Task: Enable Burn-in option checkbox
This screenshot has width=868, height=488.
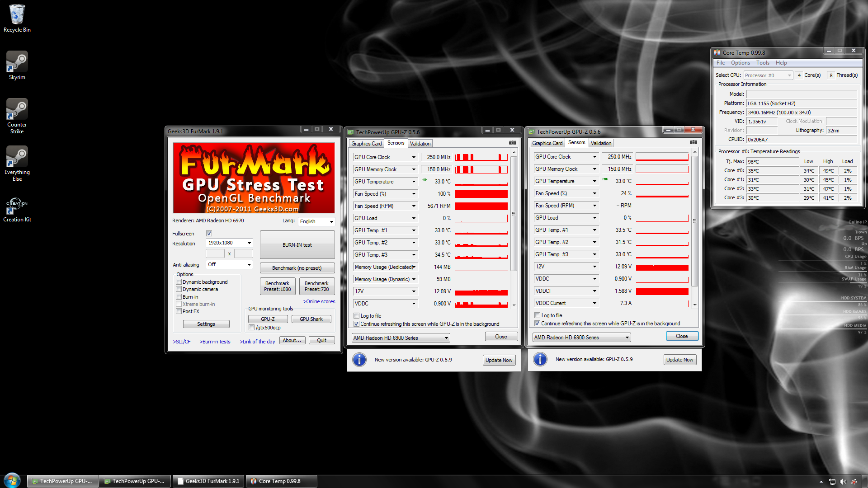Action: (x=179, y=297)
